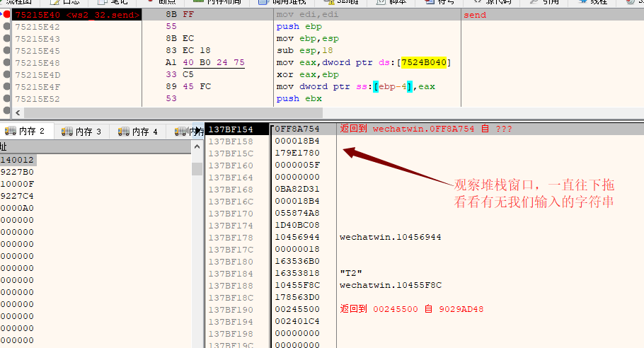Viewport: 644px width, 348px height.
Task: Select the 'push ebp' instruction
Action: 299,26
